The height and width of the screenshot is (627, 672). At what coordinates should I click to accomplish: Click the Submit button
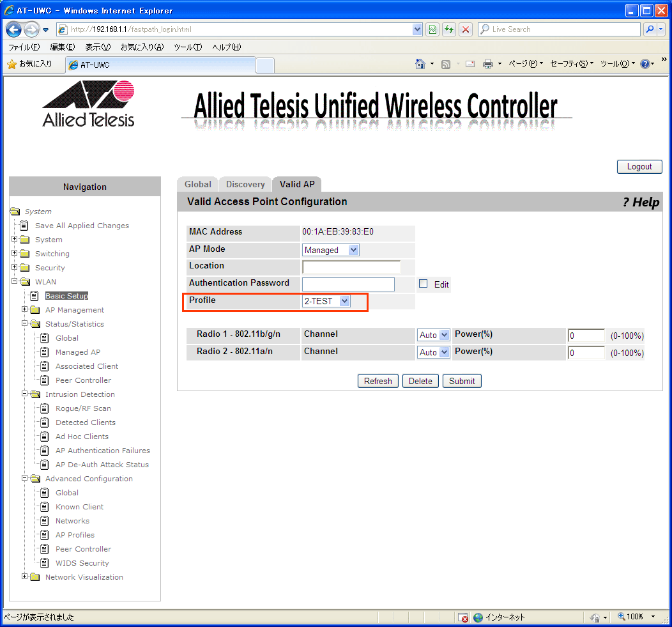tap(462, 381)
